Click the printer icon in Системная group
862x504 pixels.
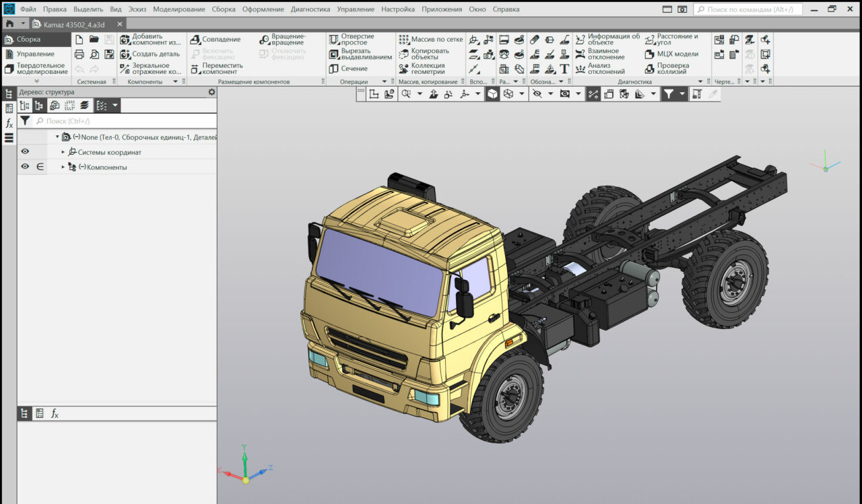click(79, 54)
